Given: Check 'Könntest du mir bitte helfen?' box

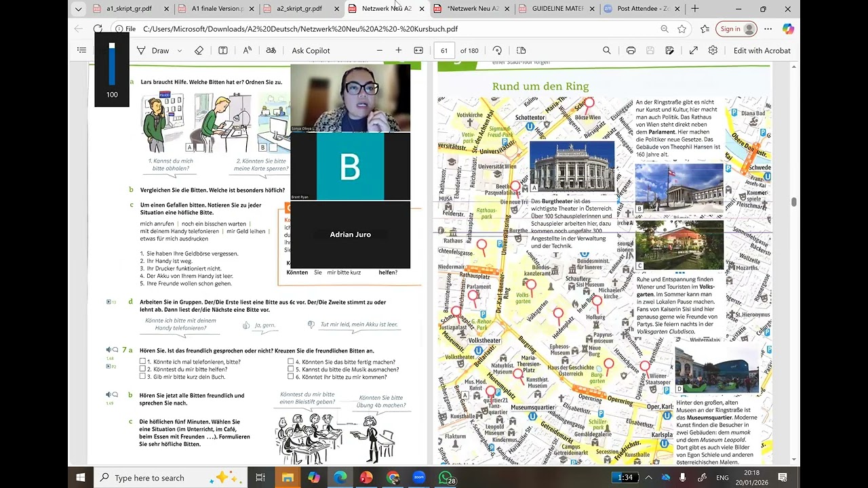Looking at the screenshot, I should (x=142, y=369).
